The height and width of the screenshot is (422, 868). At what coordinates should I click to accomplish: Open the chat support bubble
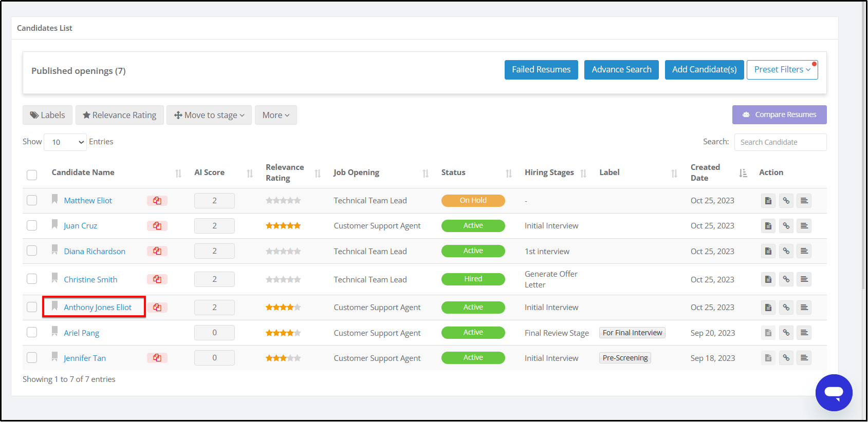click(834, 393)
